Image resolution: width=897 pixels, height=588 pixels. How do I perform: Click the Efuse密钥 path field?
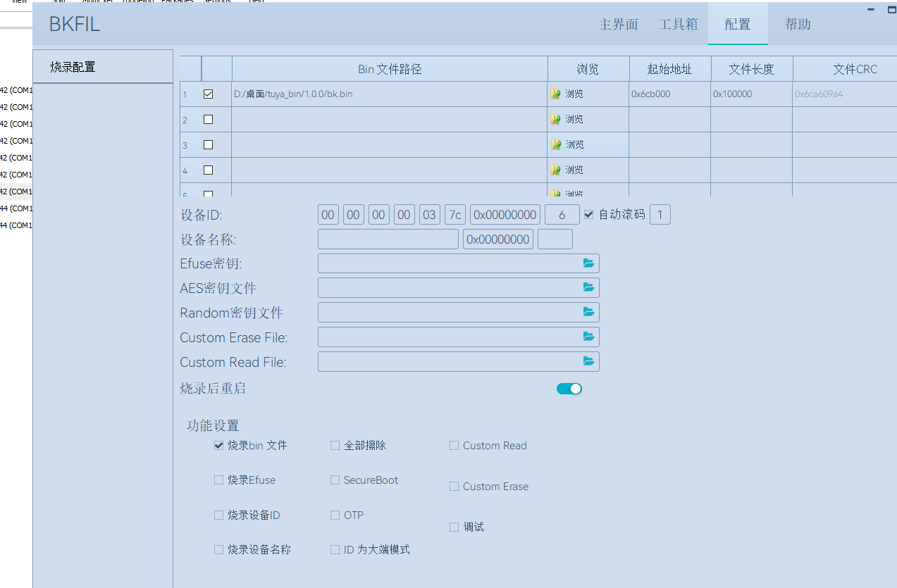(x=459, y=263)
